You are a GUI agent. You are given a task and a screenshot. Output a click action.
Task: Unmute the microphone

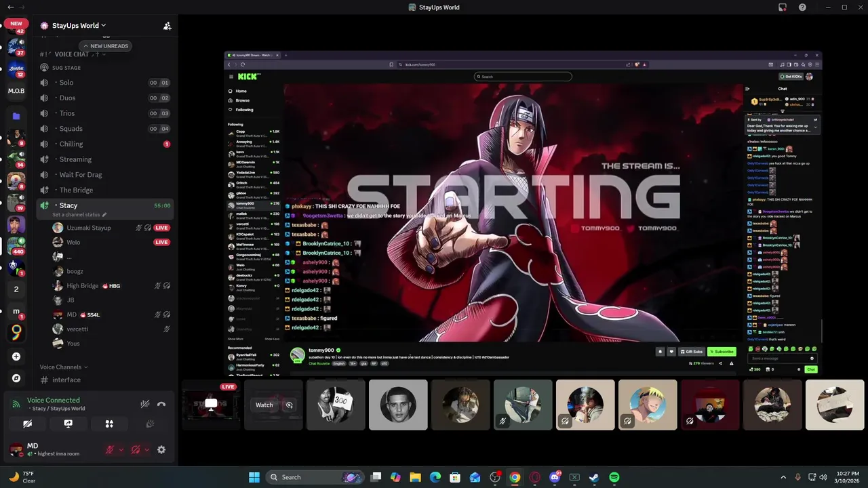click(x=109, y=449)
